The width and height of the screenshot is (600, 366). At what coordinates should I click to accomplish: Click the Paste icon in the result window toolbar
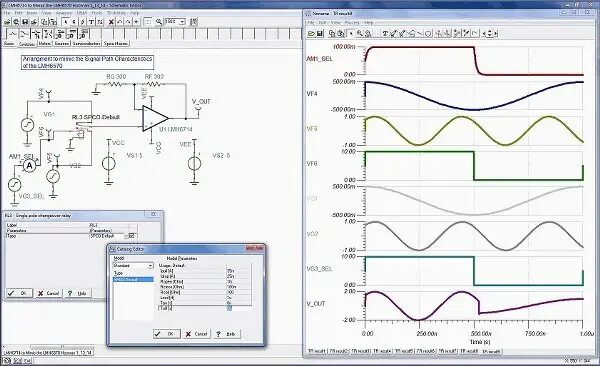point(341,34)
